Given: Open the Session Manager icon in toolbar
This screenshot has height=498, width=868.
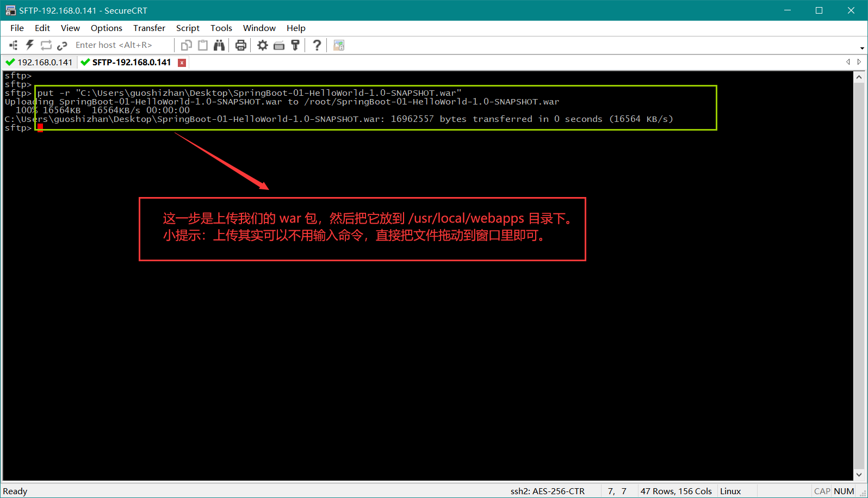Looking at the screenshot, I should pyautogui.click(x=14, y=45).
